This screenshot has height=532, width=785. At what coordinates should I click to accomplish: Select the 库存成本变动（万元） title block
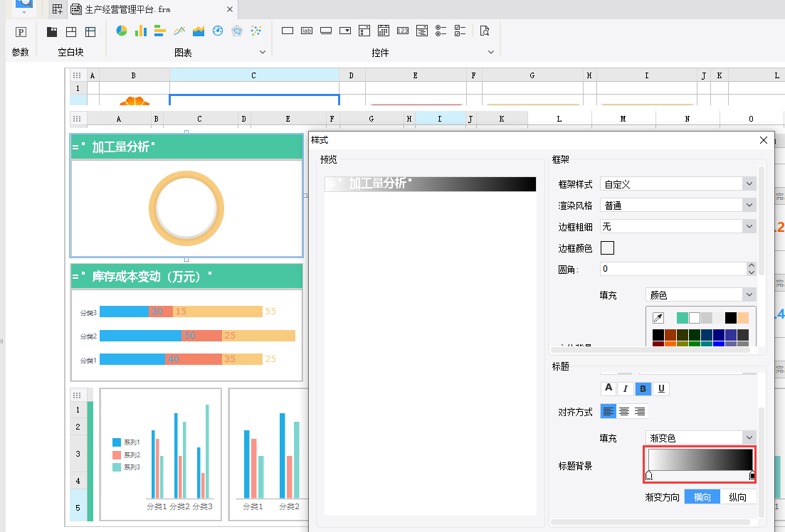pos(186,276)
